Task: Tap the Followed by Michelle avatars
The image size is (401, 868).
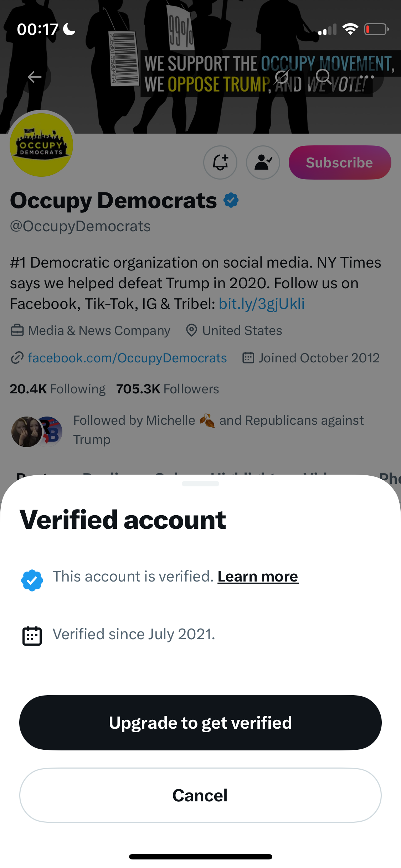Action: click(x=37, y=432)
